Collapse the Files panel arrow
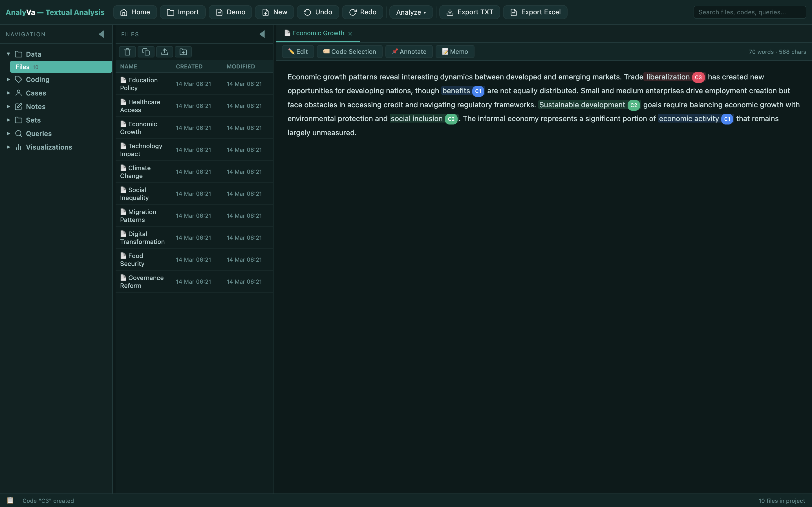The width and height of the screenshot is (812, 507). [x=262, y=34]
